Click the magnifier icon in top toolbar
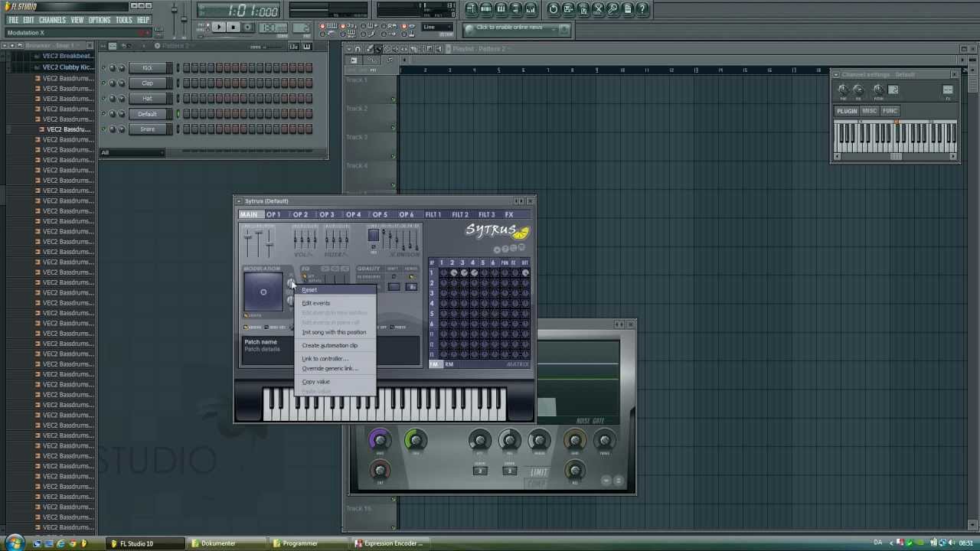 [x=613, y=9]
